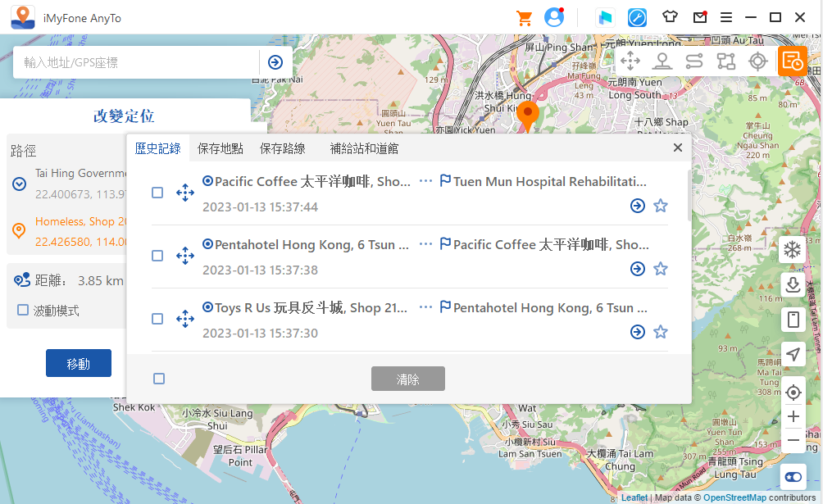The width and height of the screenshot is (823, 504).
Task: Toggle the orange history records button
Action: click(x=792, y=61)
